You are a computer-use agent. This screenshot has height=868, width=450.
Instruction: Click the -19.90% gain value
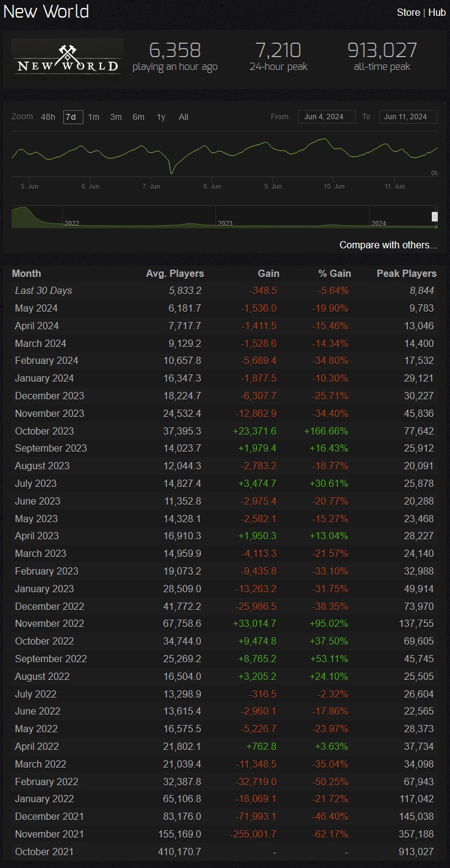[x=329, y=309]
